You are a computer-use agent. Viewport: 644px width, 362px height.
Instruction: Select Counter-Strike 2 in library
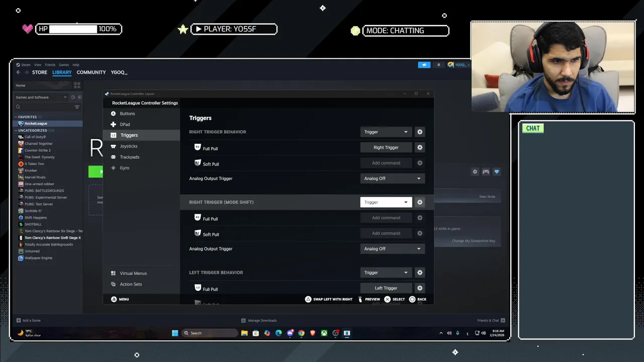click(38, 150)
